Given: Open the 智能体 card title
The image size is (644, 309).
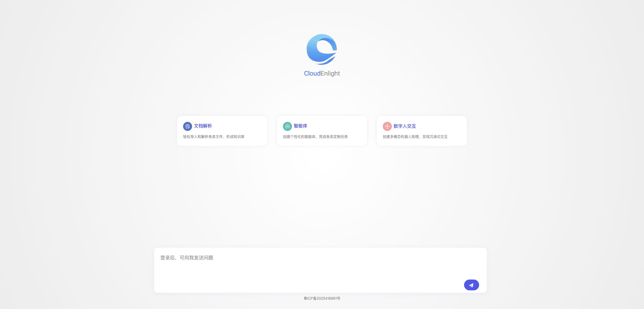Looking at the screenshot, I should point(300,126).
